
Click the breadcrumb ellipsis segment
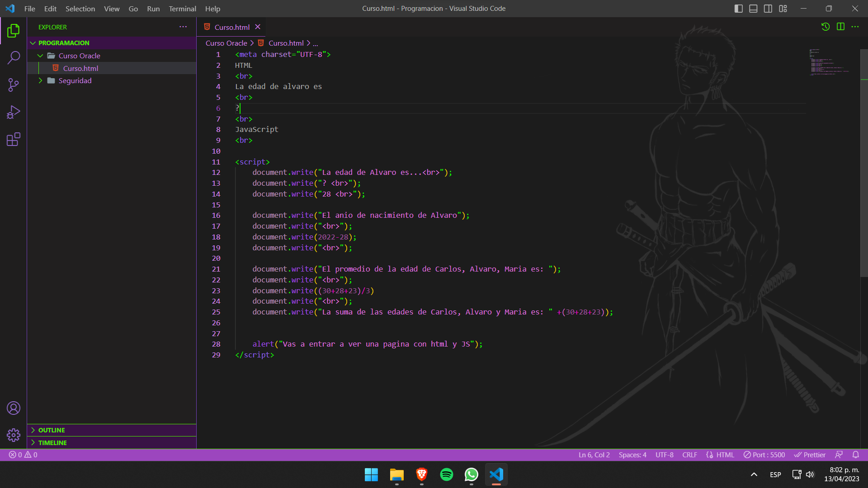click(315, 43)
